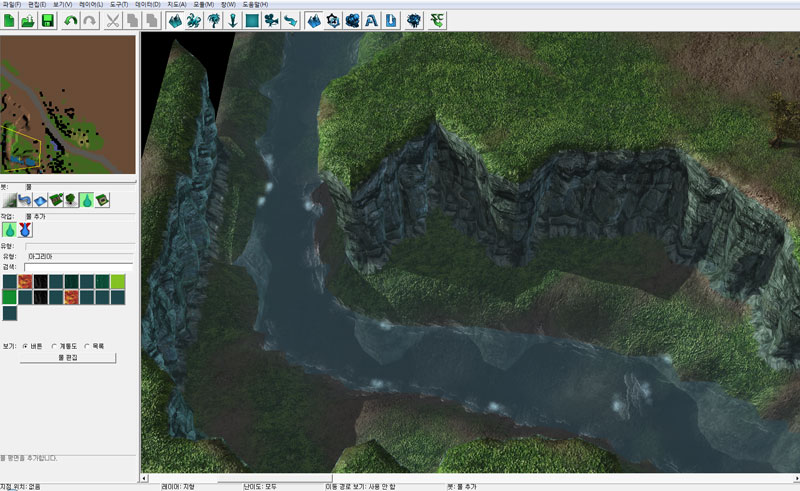Click the 물 편집 button

pos(68,358)
